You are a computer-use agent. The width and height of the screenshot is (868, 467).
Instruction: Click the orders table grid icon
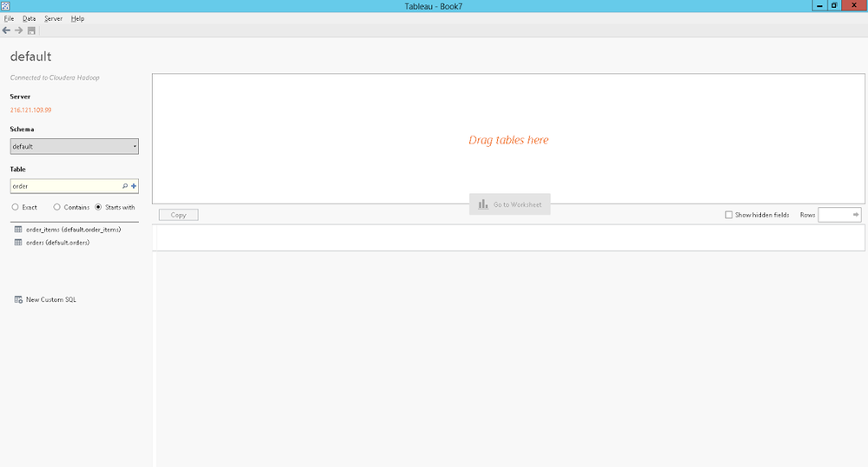click(x=18, y=243)
